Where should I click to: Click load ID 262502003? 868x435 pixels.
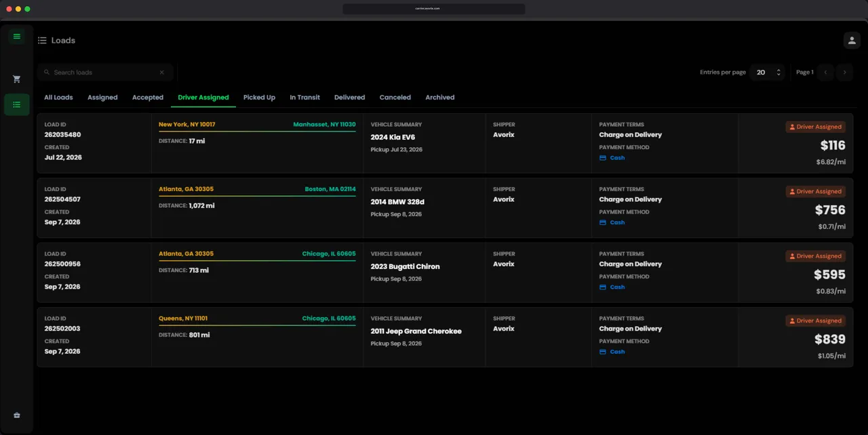(x=62, y=329)
